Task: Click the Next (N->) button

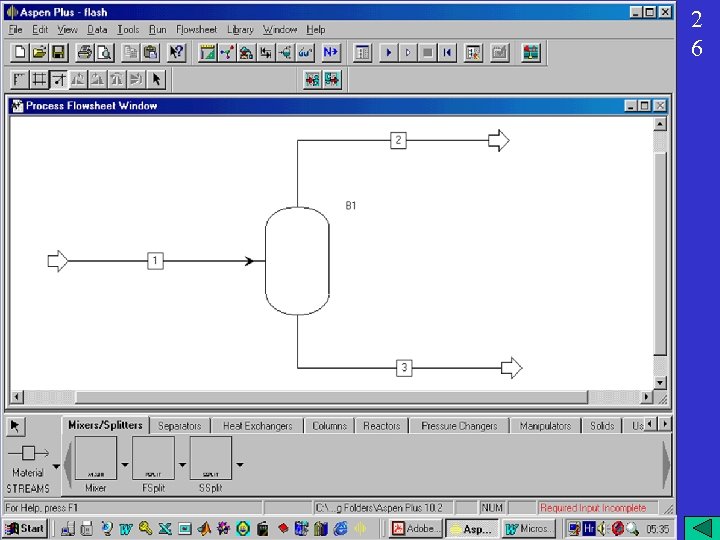Action: tap(331, 52)
